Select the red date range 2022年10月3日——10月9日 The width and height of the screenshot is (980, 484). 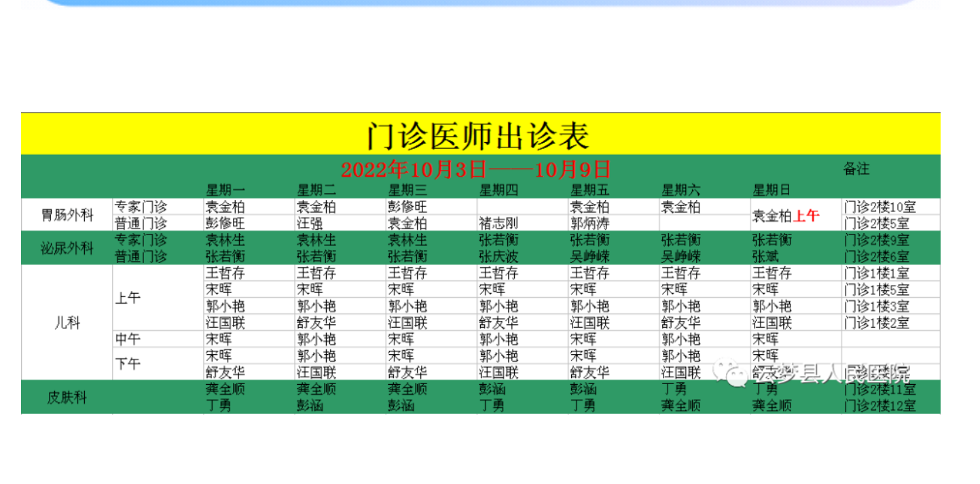pos(475,169)
